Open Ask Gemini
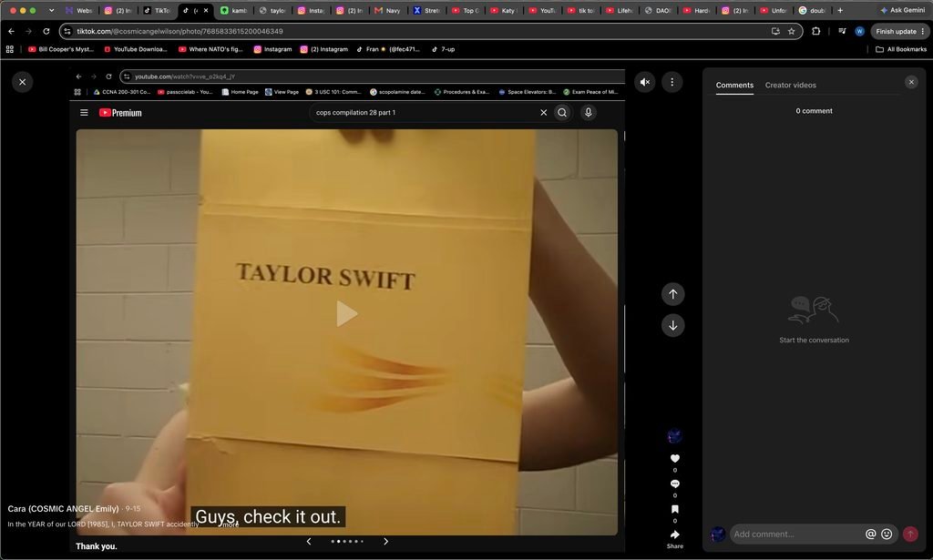The width and height of the screenshot is (933, 560). [903, 10]
